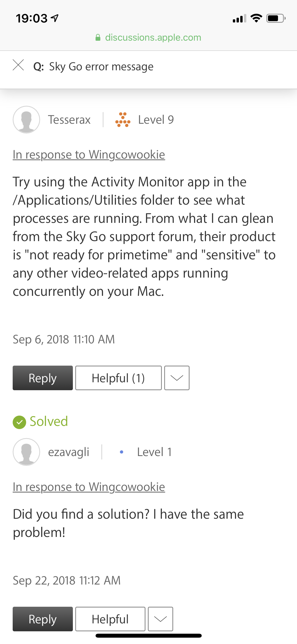Screen dimensions: 297x644
Task: Reply to ezavagli's post
Action: pyautogui.click(x=43, y=619)
